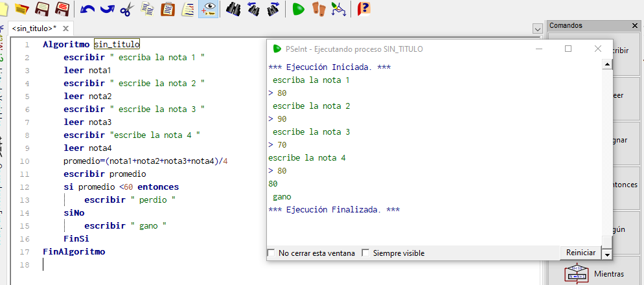Click the Find binoculars icon
644x285 pixels.
point(233,9)
